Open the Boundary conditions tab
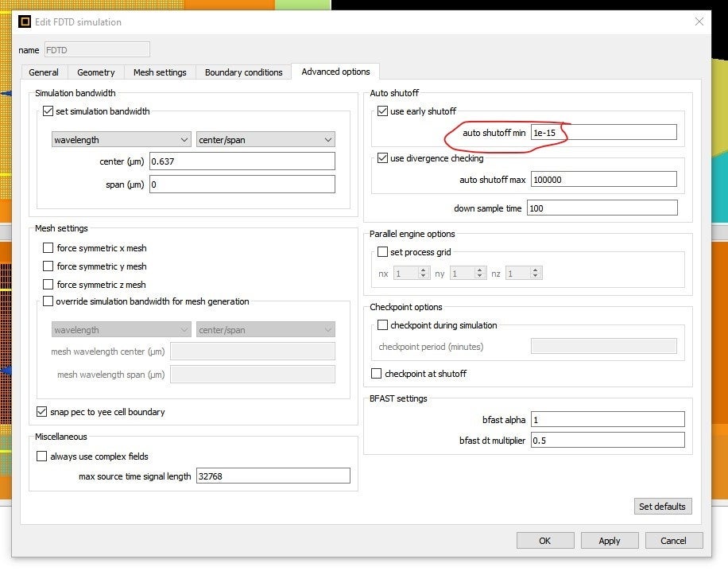 click(x=243, y=72)
